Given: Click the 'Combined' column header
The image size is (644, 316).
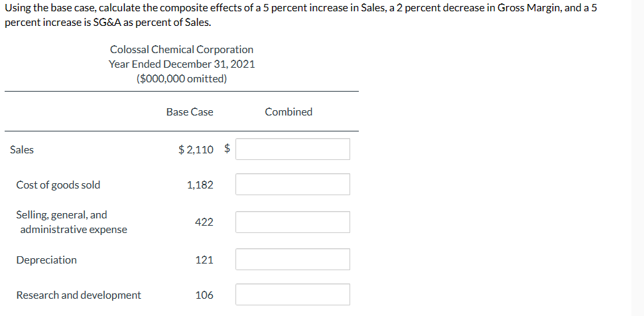Looking at the screenshot, I should point(289,112).
